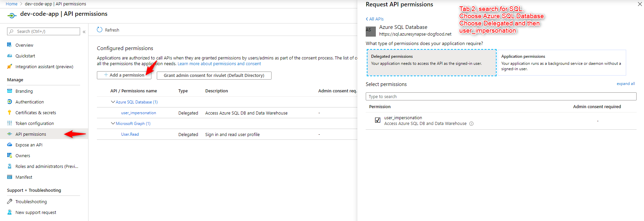The image size is (644, 221).
Task: Open Quickstart menu item
Action: [25, 56]
